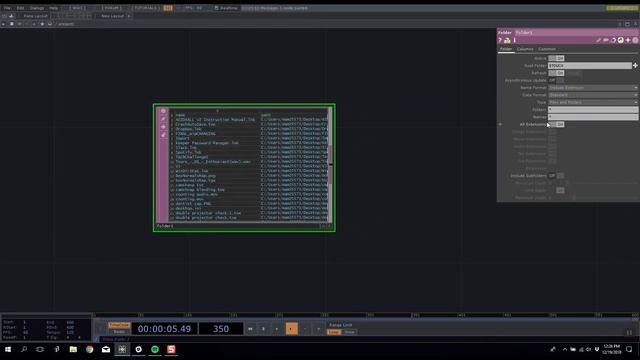Pause timeline playback
The width and height of the screenshot is (640, 360).
(x=263, y=329)
